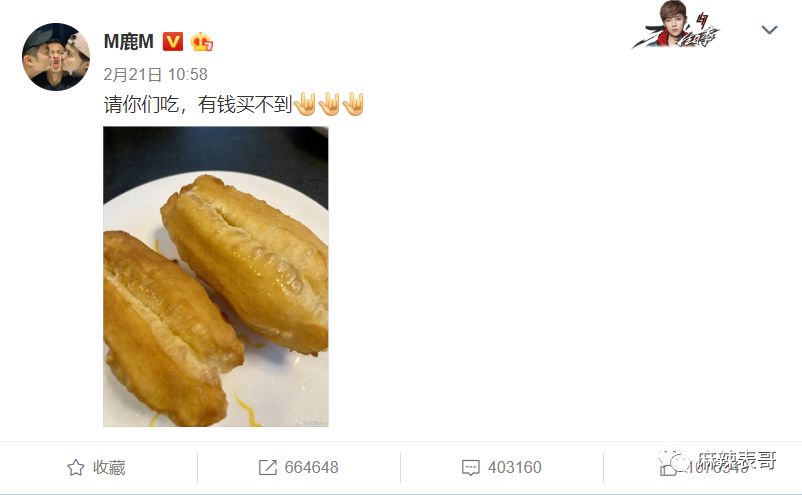This screenshot has width=802, height=495.
Task: Open reposts count 664648
Action: pos(311,467)
